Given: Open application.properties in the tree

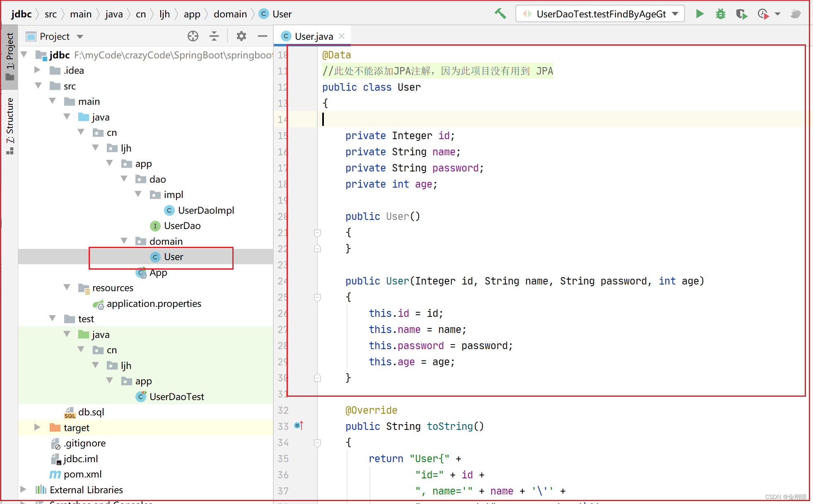Looking at the screenshot, I should [147, 304].
